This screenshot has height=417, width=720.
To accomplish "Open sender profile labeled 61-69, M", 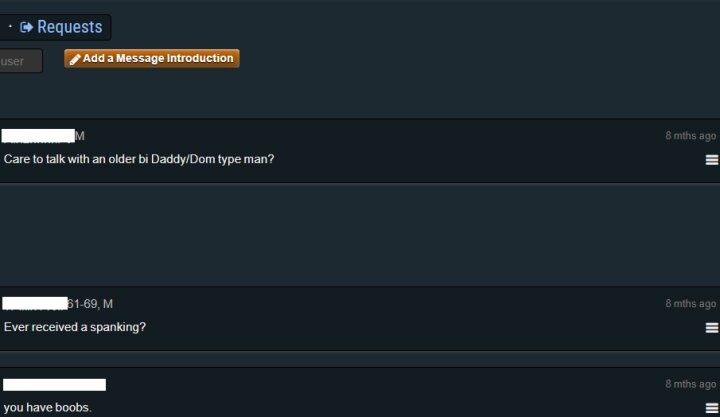I will [x=35, y=304].
